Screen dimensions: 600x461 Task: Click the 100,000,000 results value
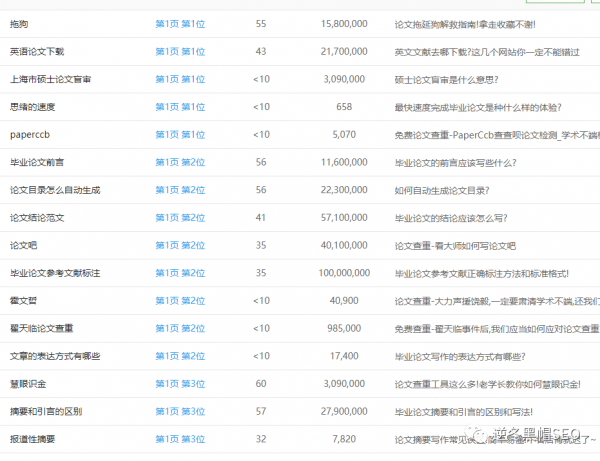point(343,272)
